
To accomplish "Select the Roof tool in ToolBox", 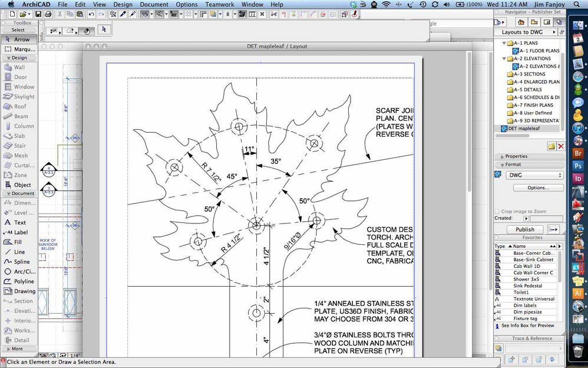I will pos(19,106).
